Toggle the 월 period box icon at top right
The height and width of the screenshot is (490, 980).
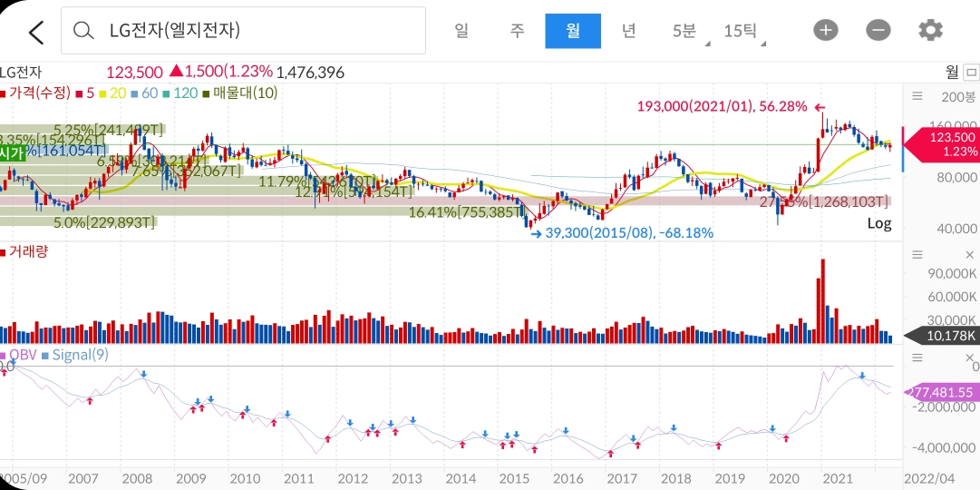pos(971,72)
